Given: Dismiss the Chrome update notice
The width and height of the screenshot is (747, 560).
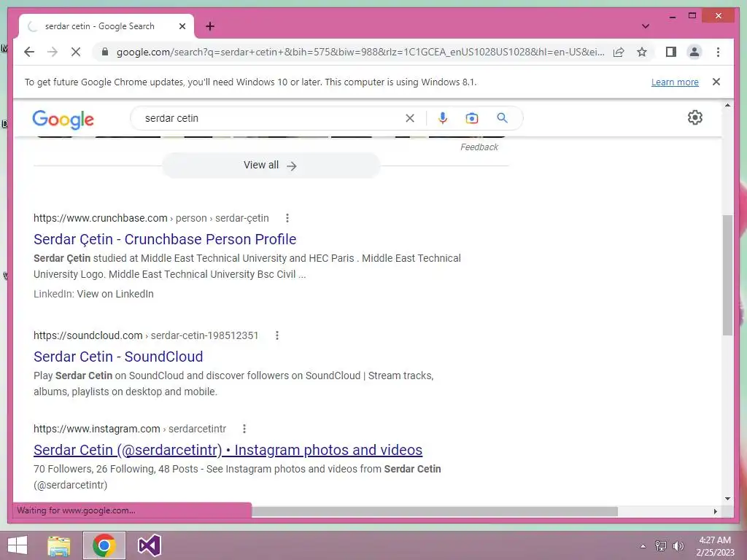Looking at the screenshot, I should (x=716, y=82).
